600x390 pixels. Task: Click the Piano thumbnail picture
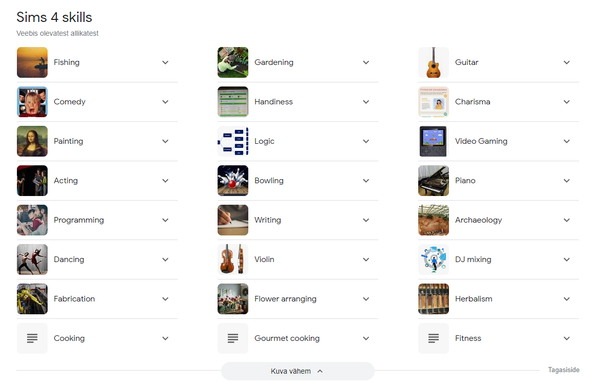(433, 181)
